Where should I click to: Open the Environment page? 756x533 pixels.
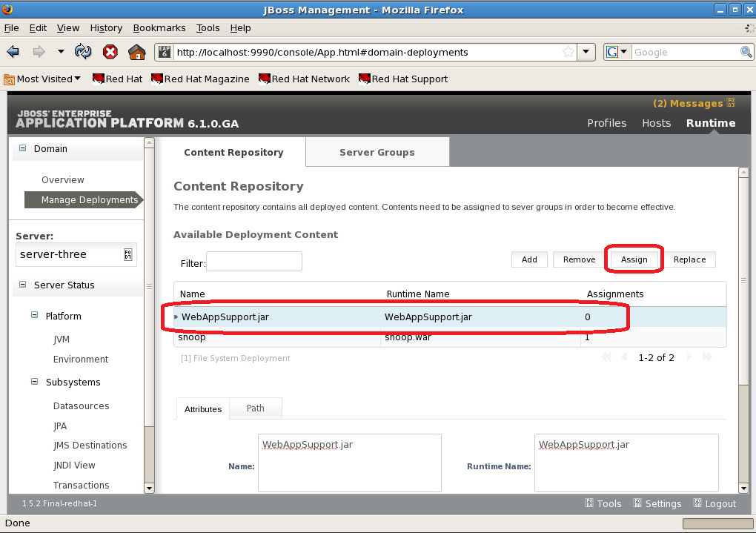coord(81,360)
